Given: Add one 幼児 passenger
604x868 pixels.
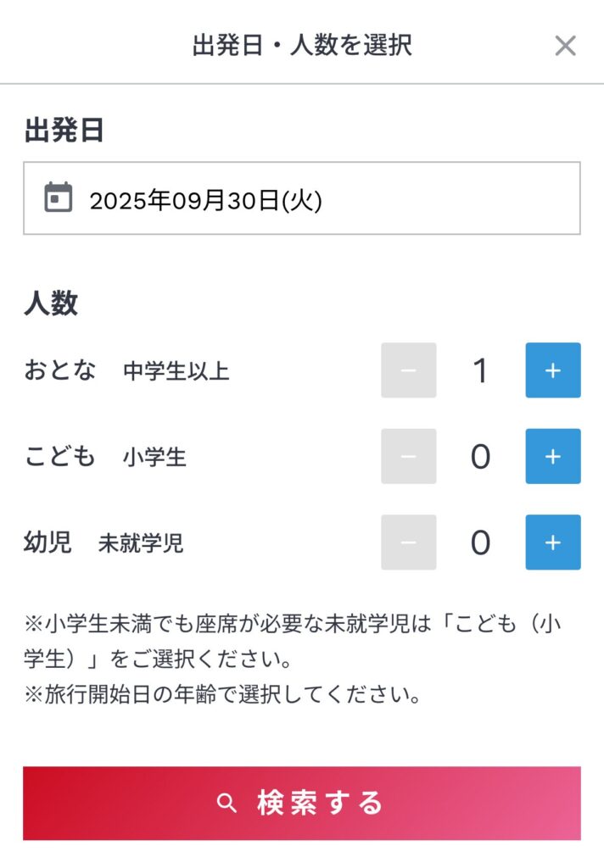Looking at the screenshot, I should (553, 542).
